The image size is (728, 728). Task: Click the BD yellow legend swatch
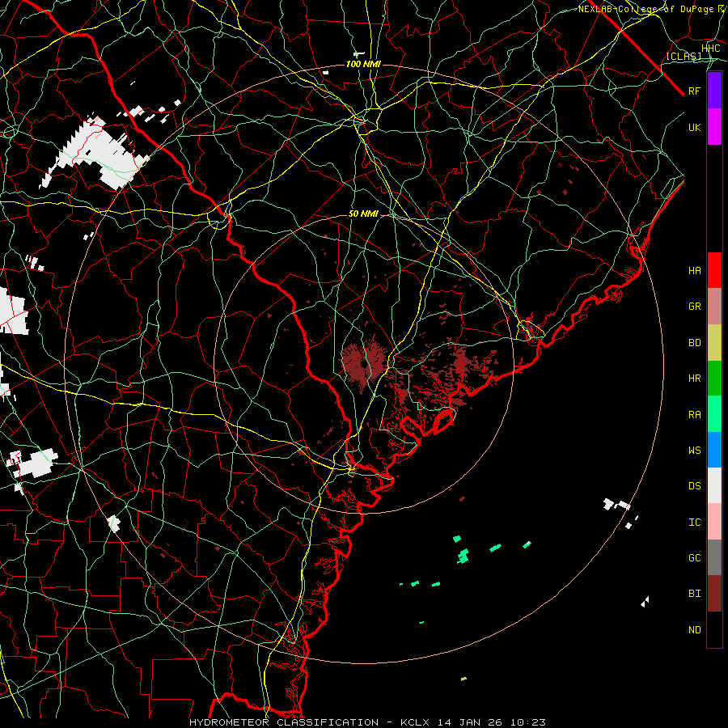(714, 343)
